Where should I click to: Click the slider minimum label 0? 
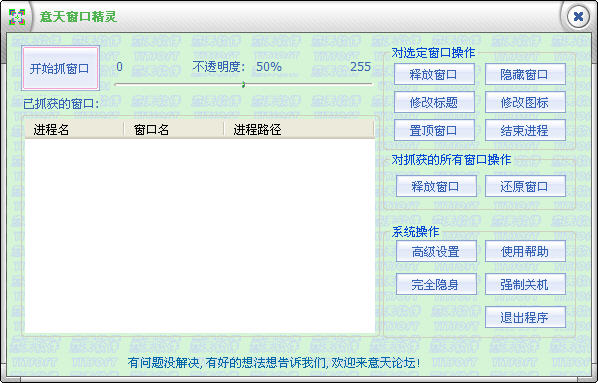[119, 67]
